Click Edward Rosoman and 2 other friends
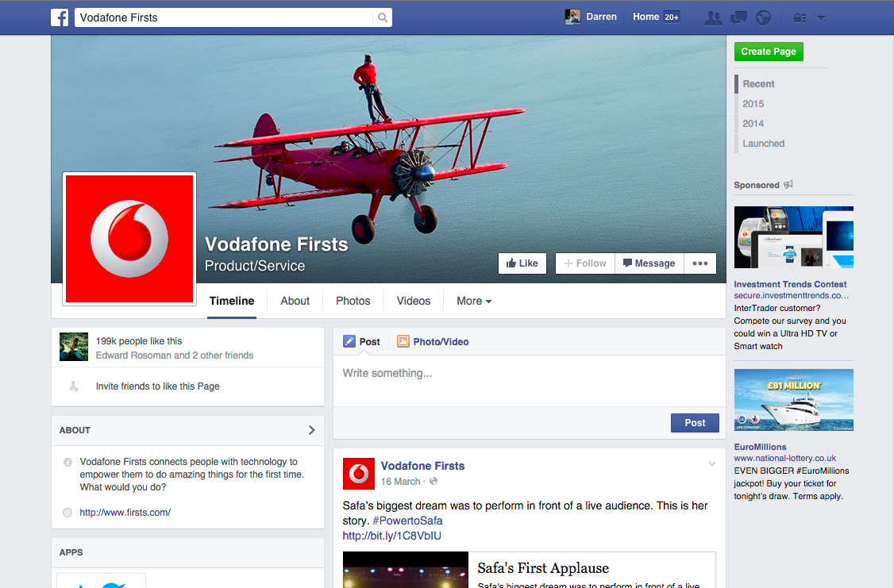Image resolution: width=894 pixels, height=588 pixels. point(175,355)
